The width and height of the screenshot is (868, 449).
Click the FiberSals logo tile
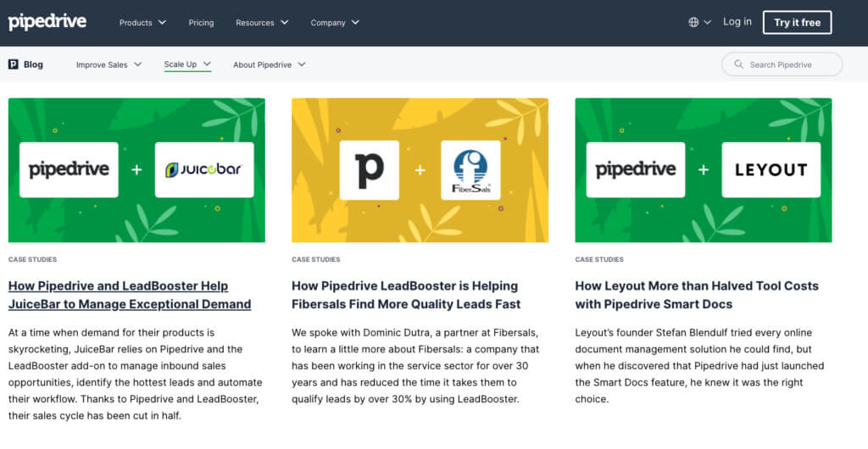click(x=470, y=169)
